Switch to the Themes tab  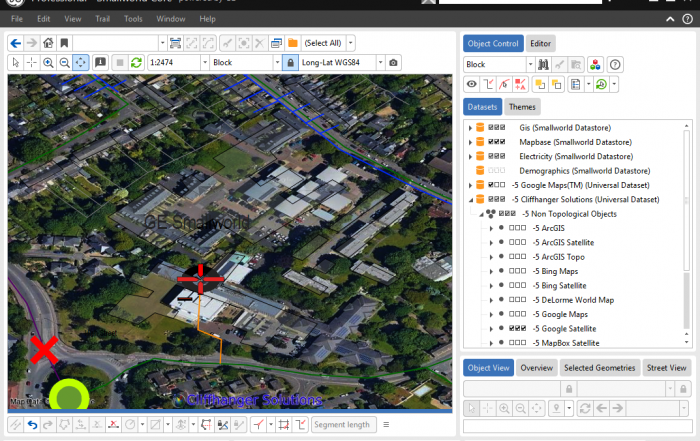522,107
